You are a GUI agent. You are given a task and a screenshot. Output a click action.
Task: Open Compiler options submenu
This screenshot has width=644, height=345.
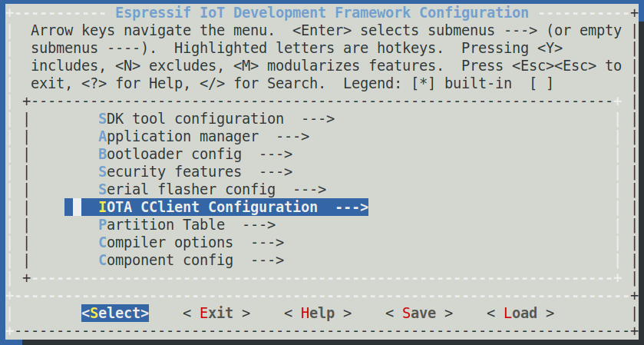[191, 243]
